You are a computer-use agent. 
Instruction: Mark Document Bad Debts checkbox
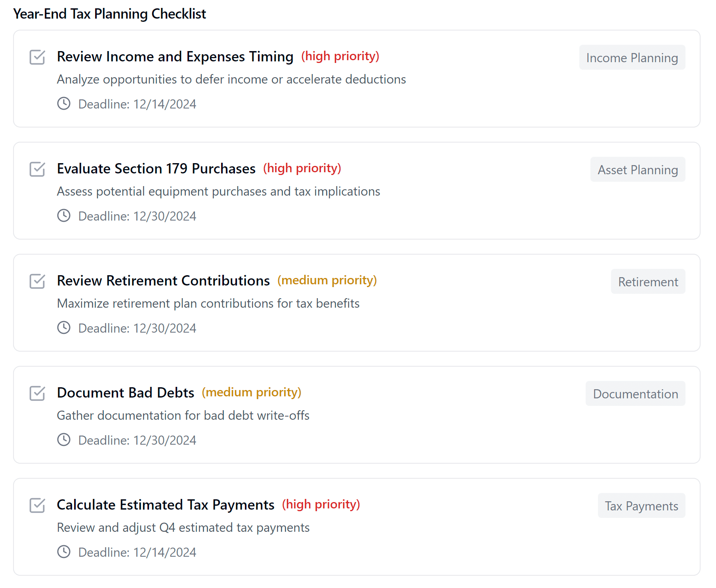coord(37,393)
